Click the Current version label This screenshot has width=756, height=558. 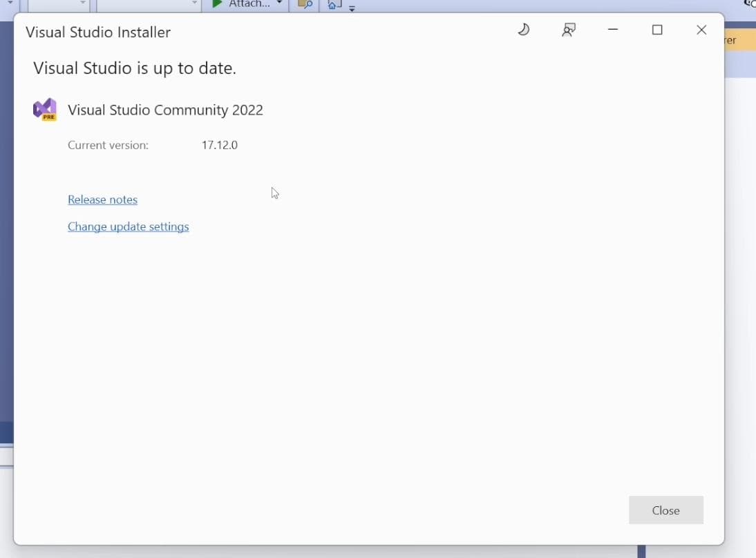108,145
